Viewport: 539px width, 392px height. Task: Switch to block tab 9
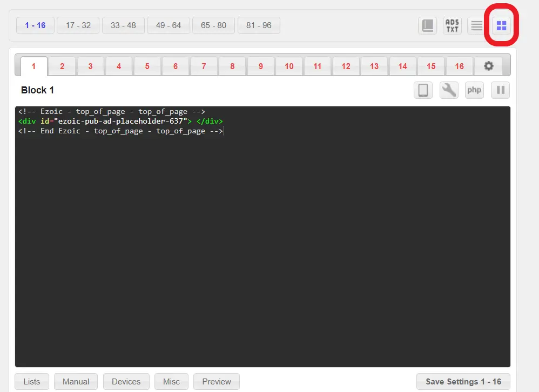pyautogui.click(x=260, y=66)
